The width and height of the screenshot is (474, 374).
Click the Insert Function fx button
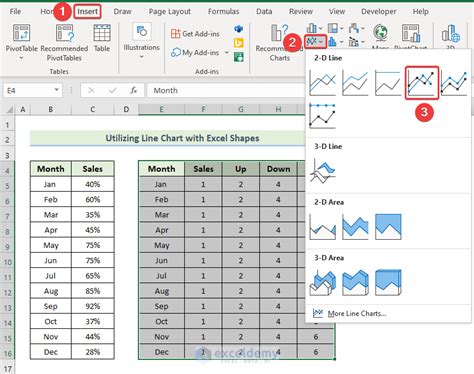(134, 90)
